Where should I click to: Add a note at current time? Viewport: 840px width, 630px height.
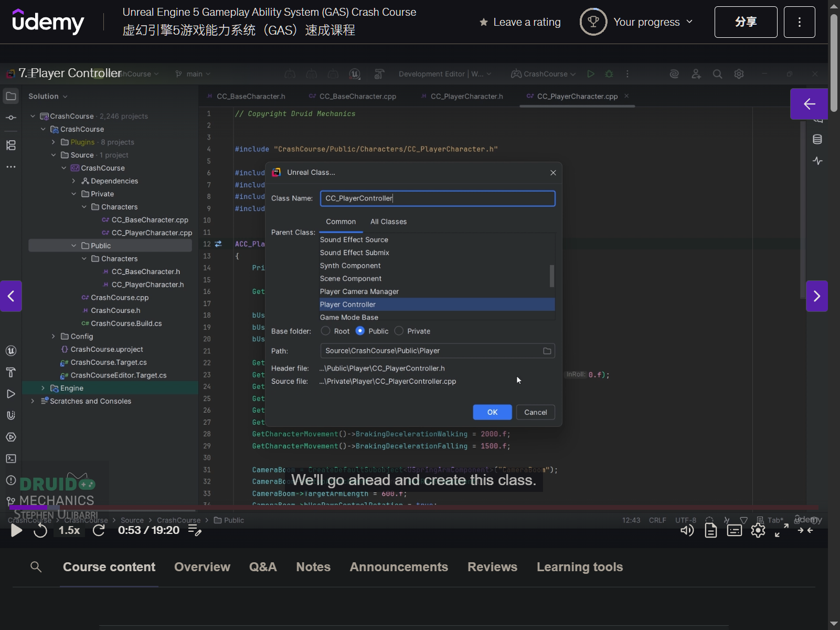195,530
